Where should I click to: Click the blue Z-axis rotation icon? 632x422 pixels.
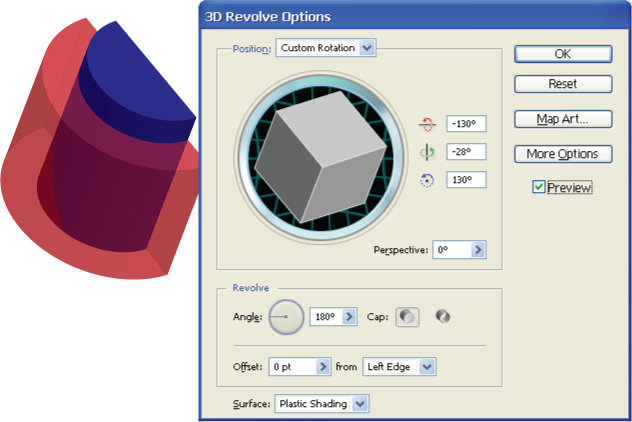point(427,180)
